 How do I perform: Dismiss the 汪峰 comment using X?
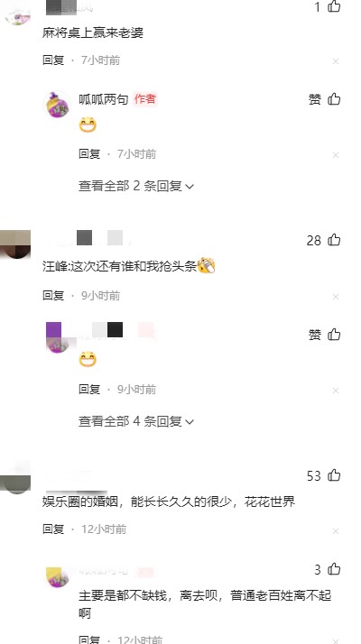[336, 297]
